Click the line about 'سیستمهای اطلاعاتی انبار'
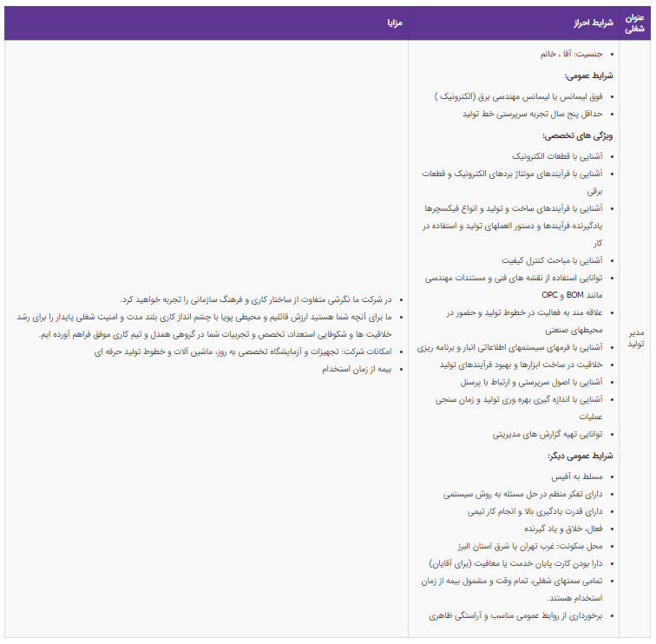This screenshot has width=656, height=644. click(509, 348)
